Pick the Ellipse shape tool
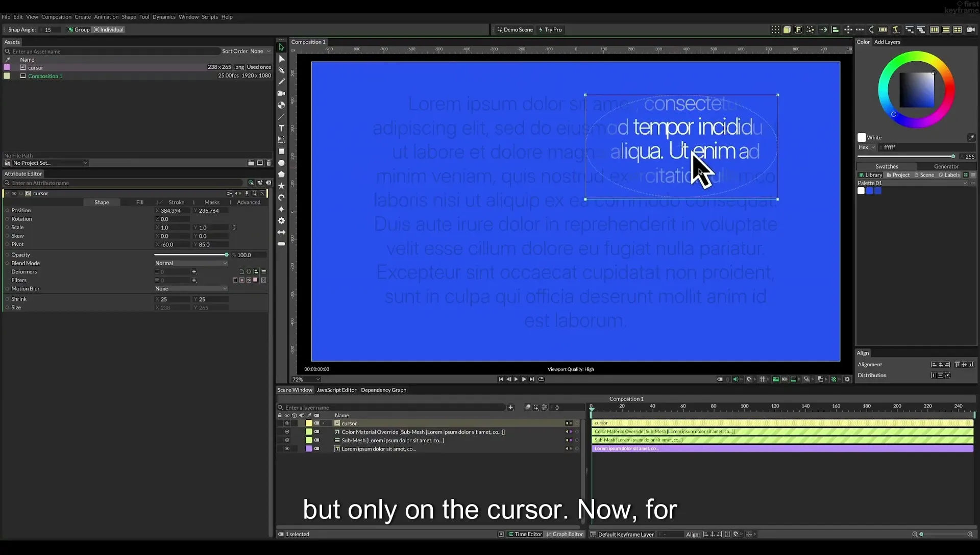This screenshot has width=980, height=555. pos(281,163)
